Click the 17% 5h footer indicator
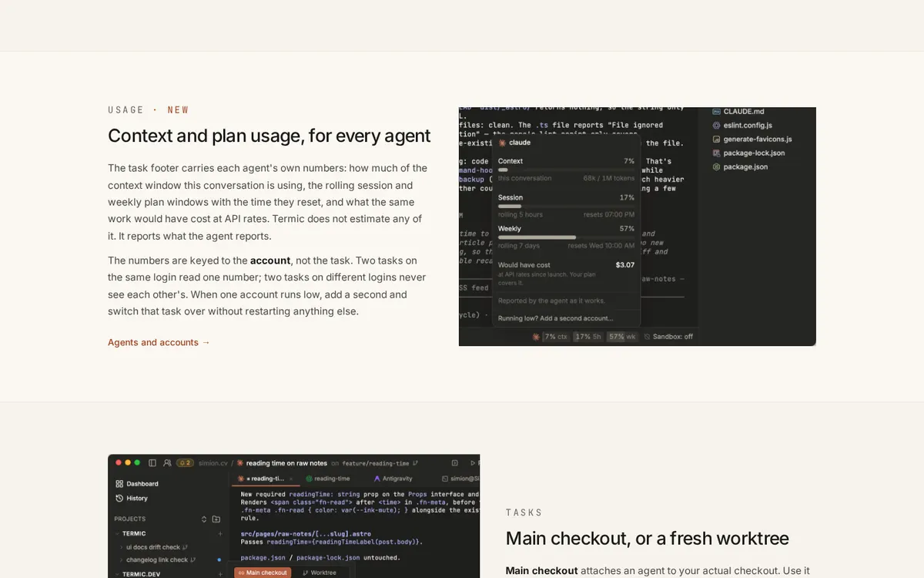The width and height of the screenshot is (924, 578). click(588, 337)
